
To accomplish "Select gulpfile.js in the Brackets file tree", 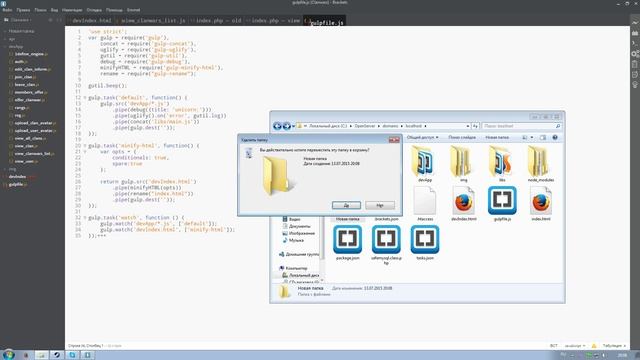I will [x=18, y=184].
